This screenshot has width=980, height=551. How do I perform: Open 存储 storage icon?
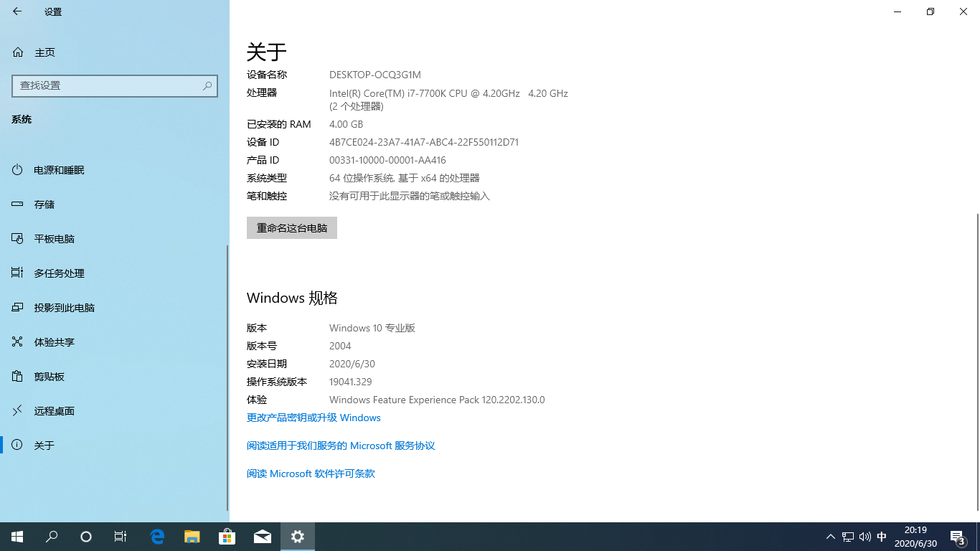tap(18, 204)
